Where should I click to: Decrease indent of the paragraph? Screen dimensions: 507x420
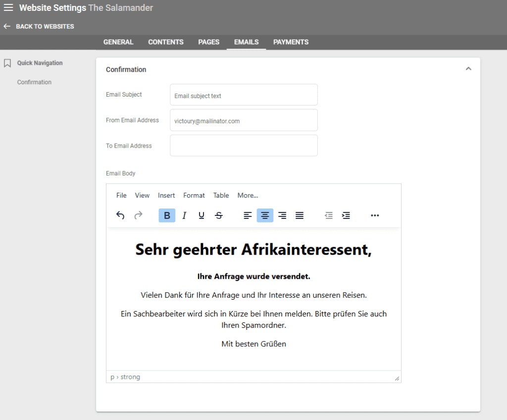329,215
